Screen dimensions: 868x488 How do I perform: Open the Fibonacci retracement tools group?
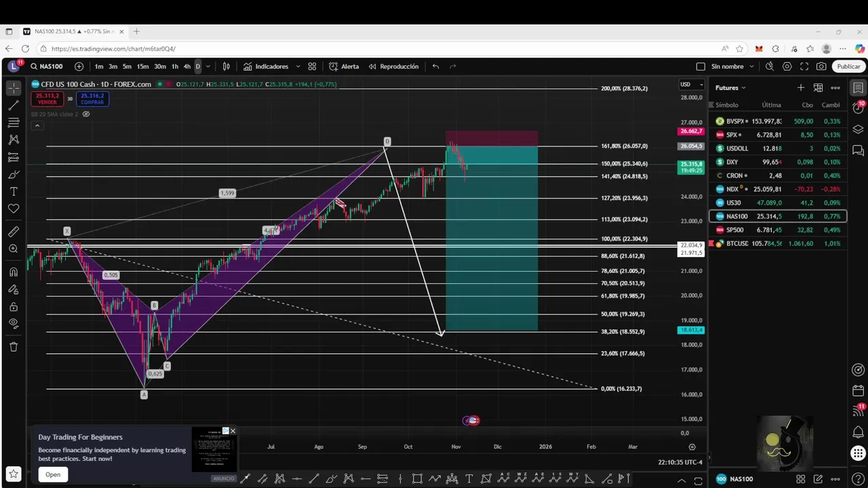tap(14, 123)
